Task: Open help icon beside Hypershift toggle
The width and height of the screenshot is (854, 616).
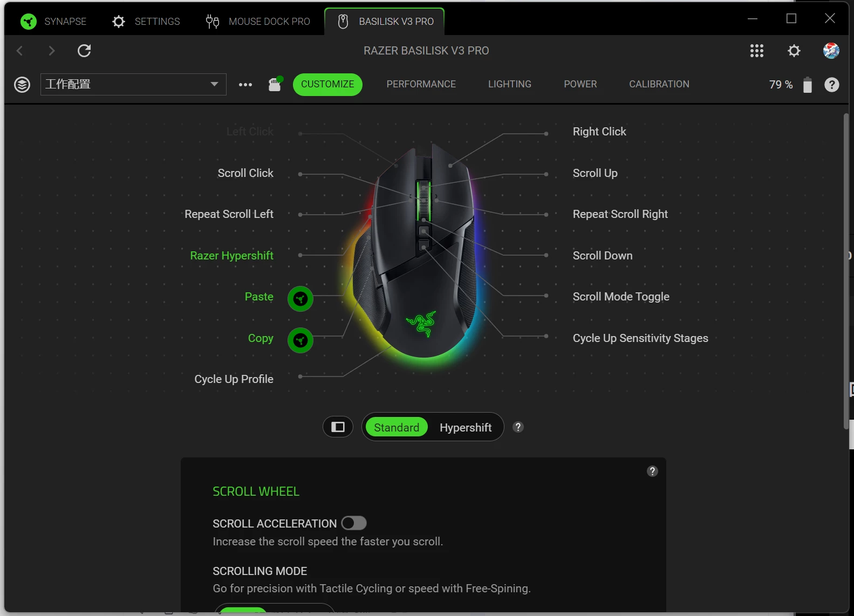Action: pyautogui.click(x=518, y=427)
